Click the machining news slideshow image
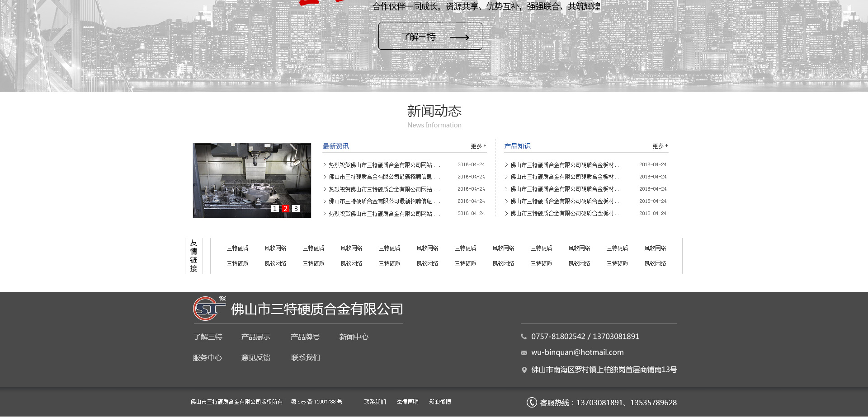Viewport: 868px width, 417px height. 252,176
